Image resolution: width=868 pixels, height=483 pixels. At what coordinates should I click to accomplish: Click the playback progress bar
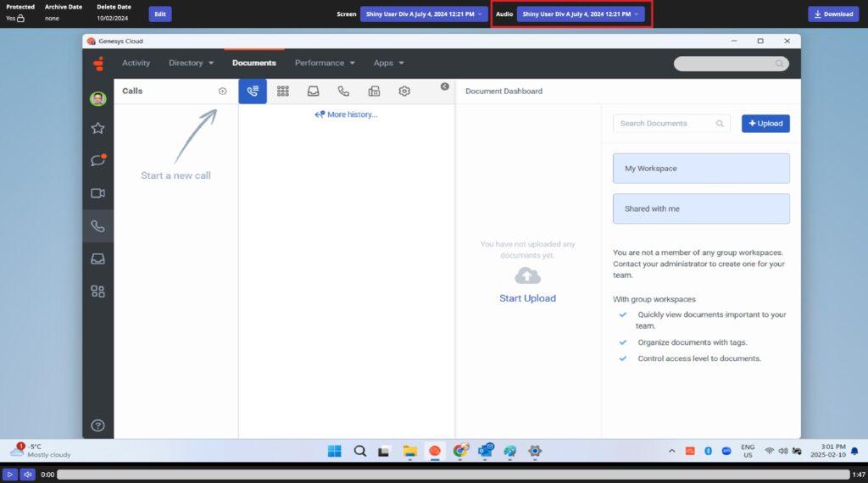[x=453, y=475]
